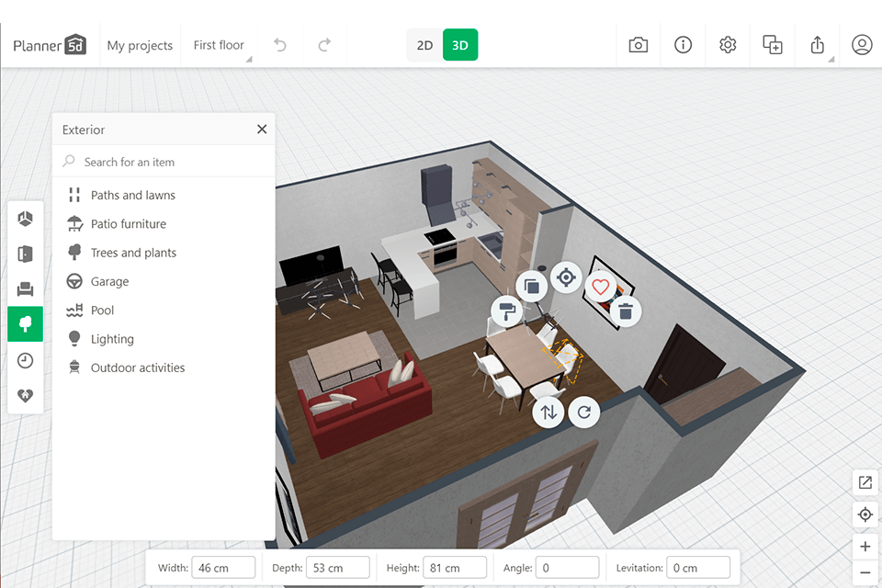
Task: Select the rooms sidebar icon
Action: pos(26,219)
